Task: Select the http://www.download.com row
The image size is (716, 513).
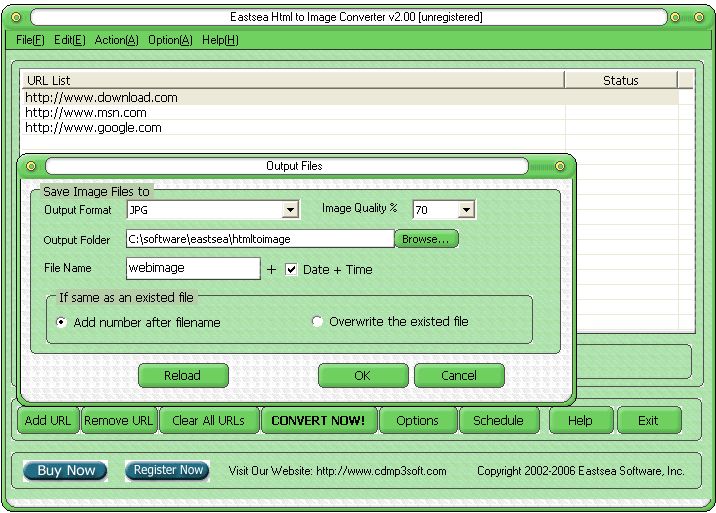Action: [x=349, y=97]
